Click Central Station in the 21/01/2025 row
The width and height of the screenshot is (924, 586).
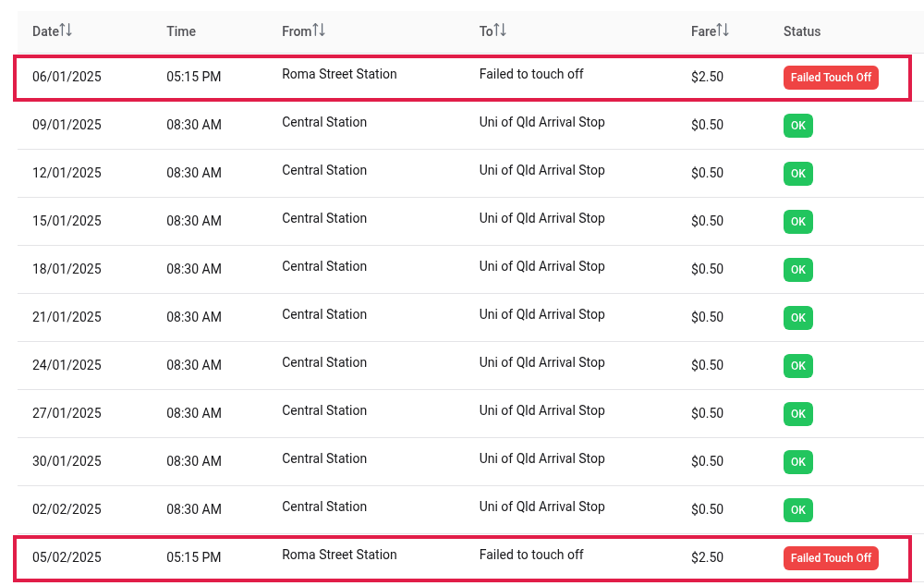tap(324, 314)
